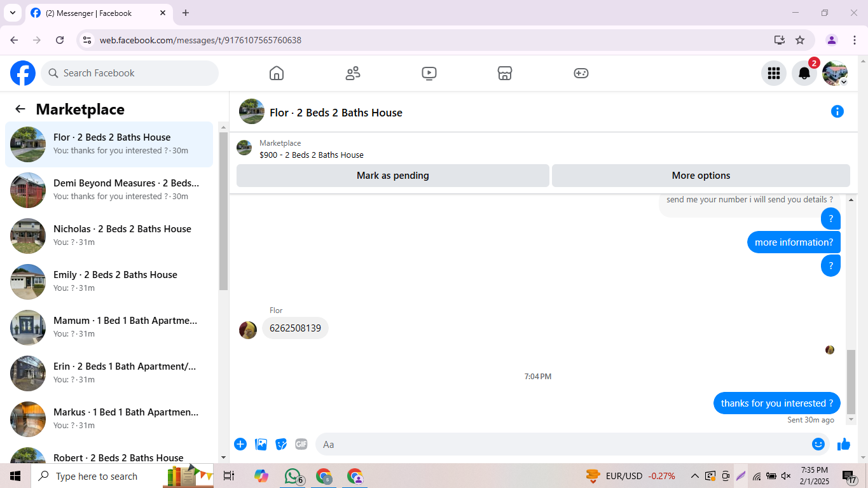Open a new browser tab
Screen dimensions: 868x488
186,13
